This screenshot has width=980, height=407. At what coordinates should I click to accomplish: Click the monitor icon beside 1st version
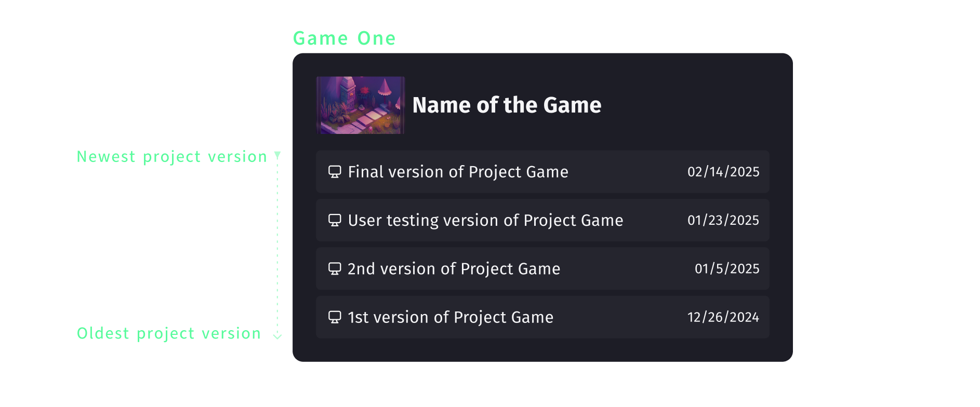pos(335,317)
